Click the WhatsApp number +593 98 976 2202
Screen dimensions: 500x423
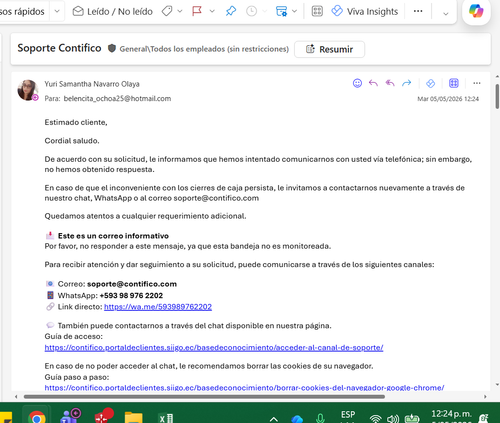coord(131,296)
